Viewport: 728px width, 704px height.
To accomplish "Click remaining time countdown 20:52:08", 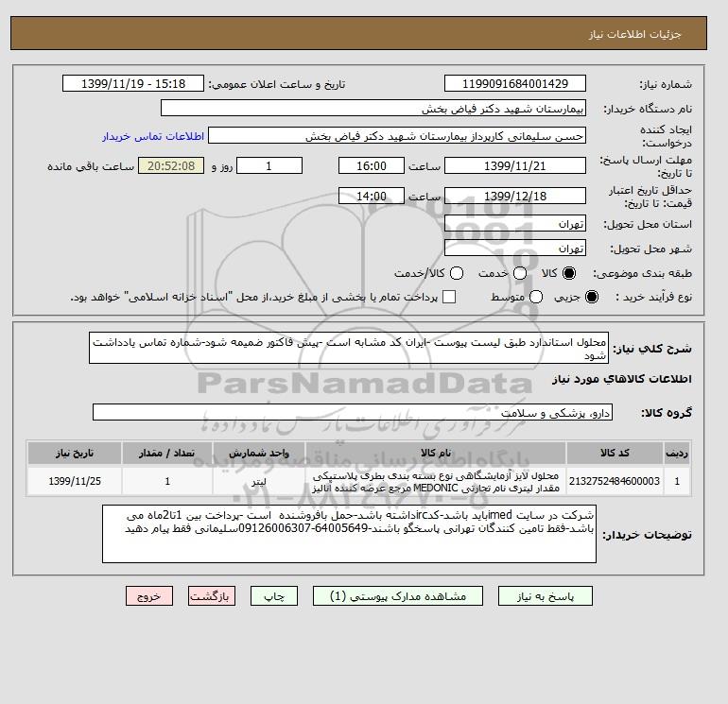I will (171, 165).
